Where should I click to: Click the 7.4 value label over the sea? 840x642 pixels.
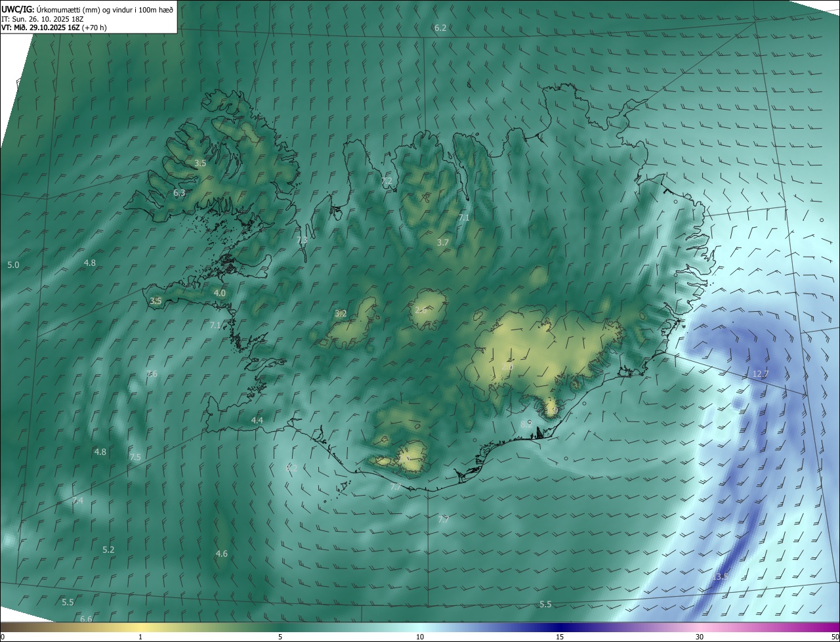click(x=78, y=501)
